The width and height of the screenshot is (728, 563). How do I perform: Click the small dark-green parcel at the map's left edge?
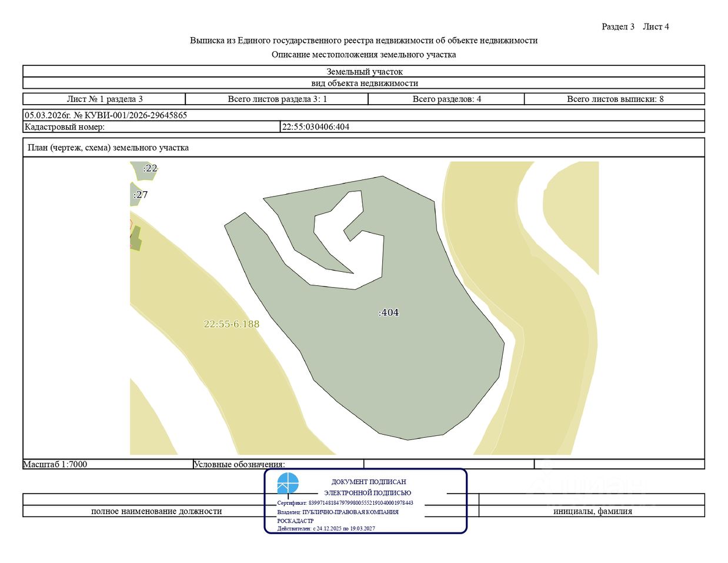coord(136,239)
